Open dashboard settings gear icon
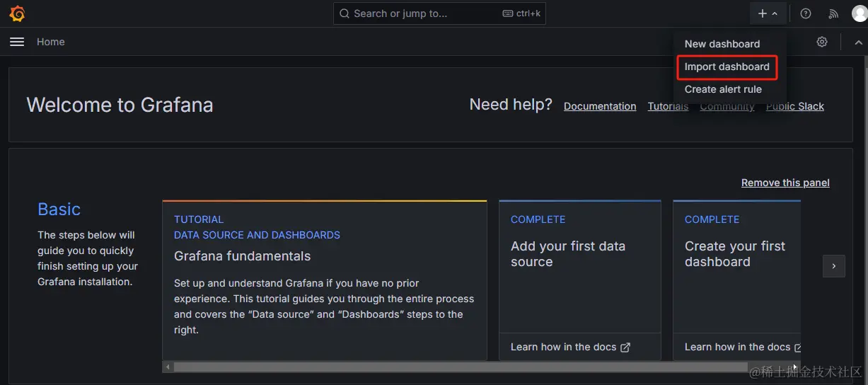 click(x=822, y=42)
